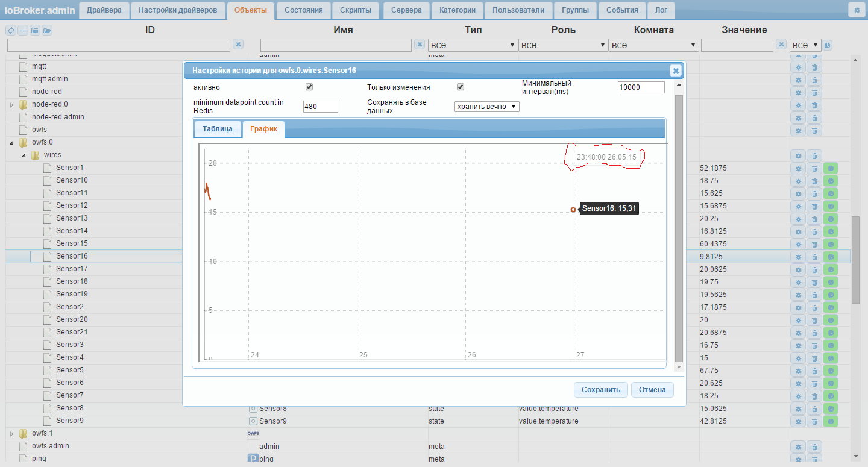868x467 pixels.
Task: Click the ID filter text field
Action: [119, 45]
